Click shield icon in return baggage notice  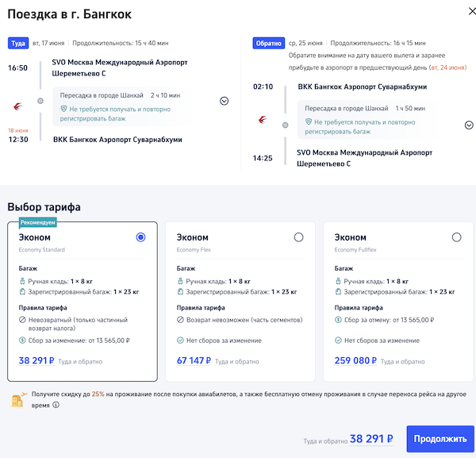point(309,122)
